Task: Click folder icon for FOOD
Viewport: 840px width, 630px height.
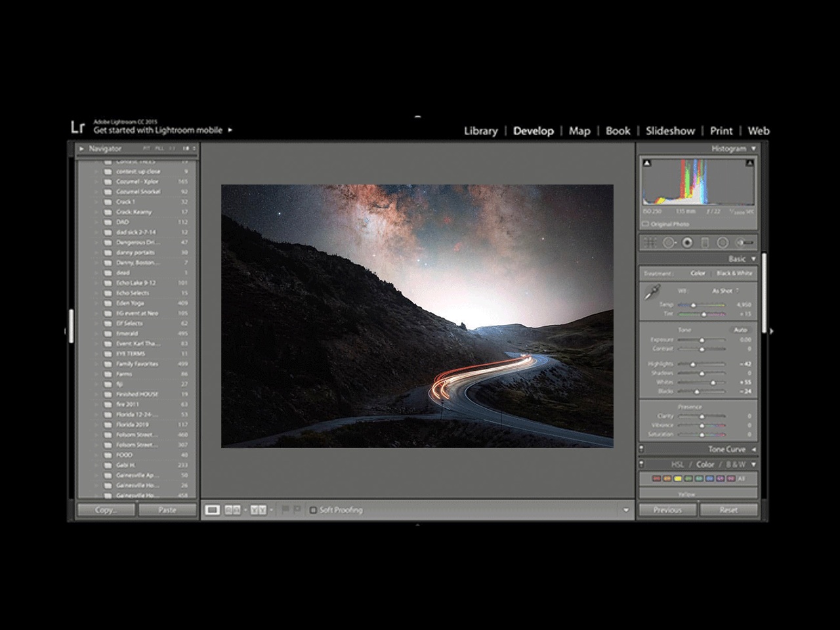Action: 108,455
